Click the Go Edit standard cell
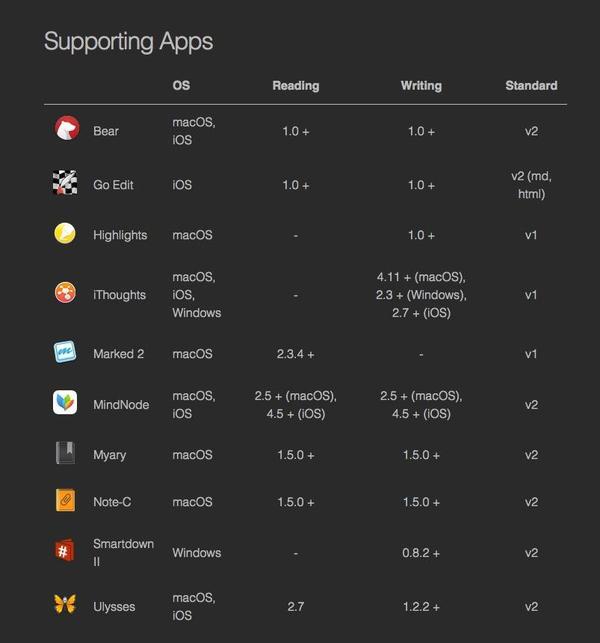The width and height of the screenshot is (600, 643). (531, 185)
